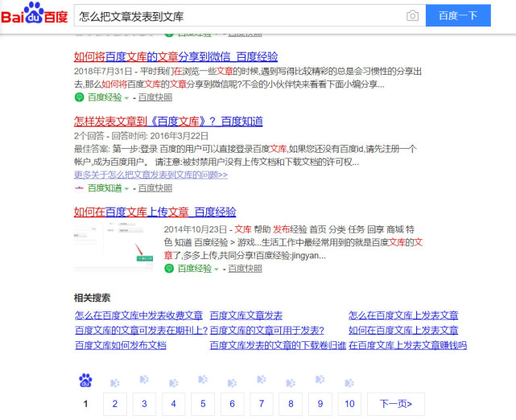
Task: Click the paw icon above page 6
Action: [232, 383]
